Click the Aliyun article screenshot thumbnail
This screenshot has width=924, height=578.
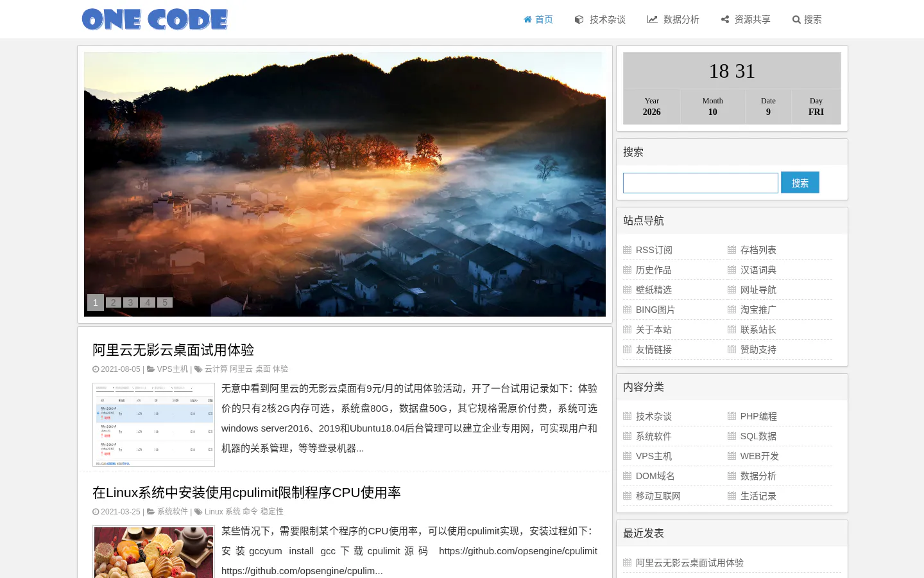pyautogui.click(x=153, y=425)
